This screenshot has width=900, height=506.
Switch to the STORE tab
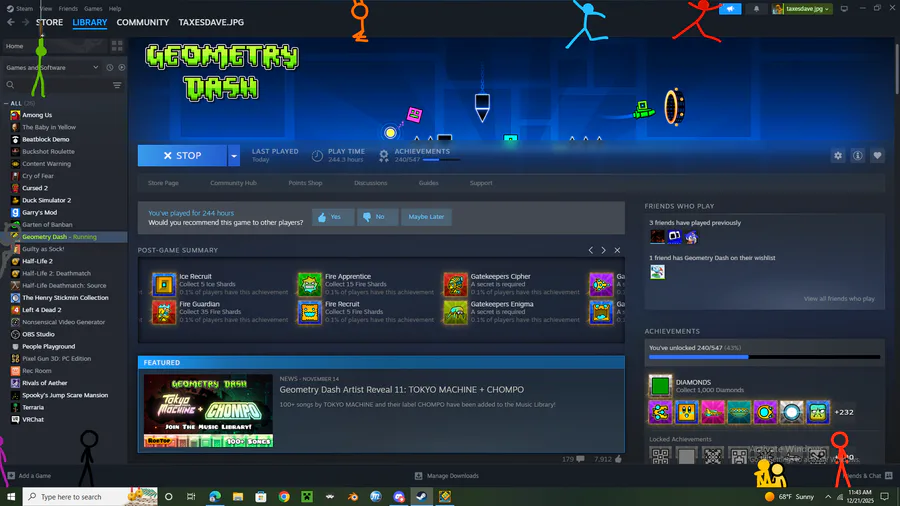tap(49, 22)
